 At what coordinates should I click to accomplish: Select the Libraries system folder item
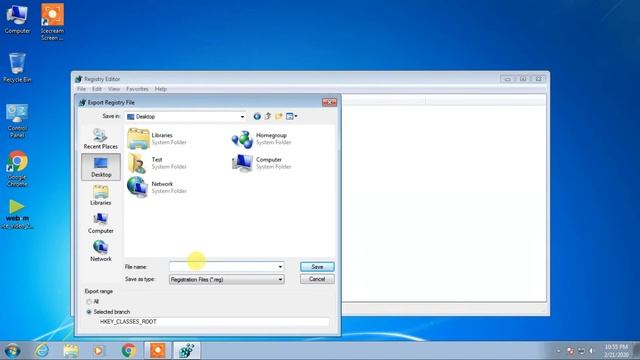(157, 139)
